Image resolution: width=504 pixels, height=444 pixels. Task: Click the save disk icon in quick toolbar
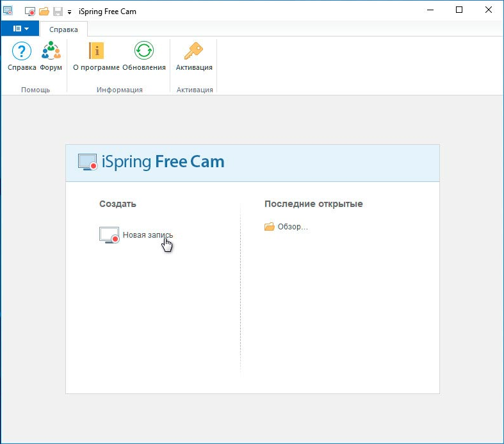click(x=58, y=12)
